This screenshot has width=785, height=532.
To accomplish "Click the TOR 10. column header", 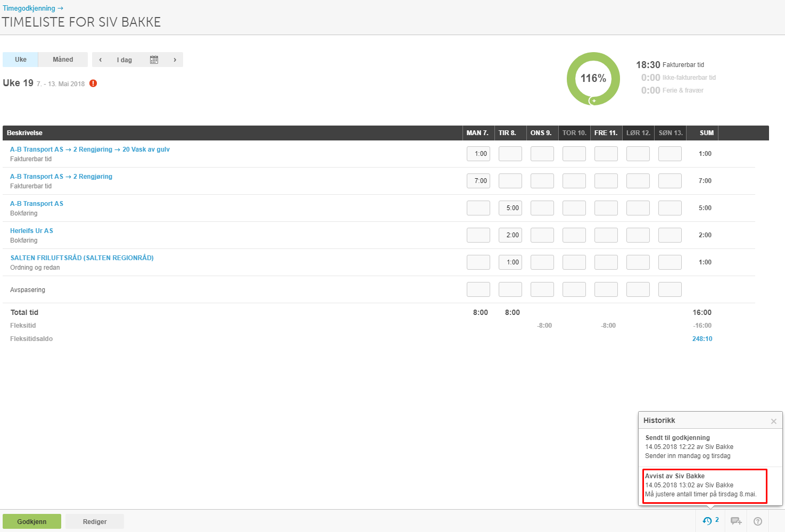I will point(574,133).
